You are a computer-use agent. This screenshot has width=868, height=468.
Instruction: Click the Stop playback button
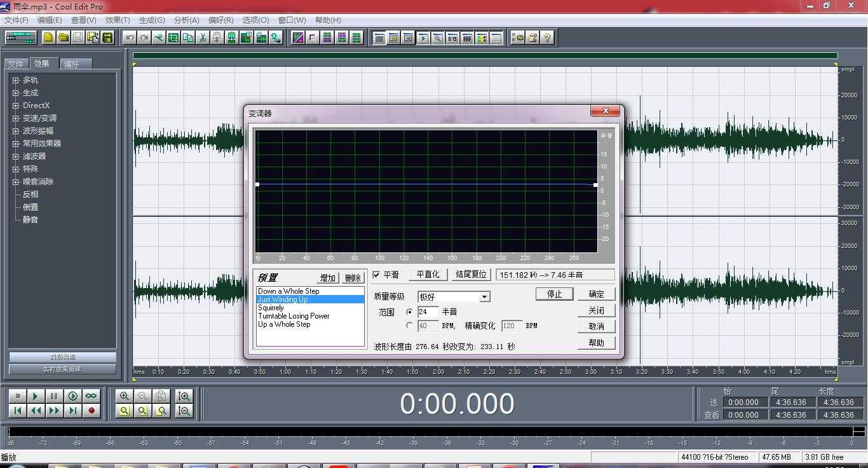pos(18,396)
